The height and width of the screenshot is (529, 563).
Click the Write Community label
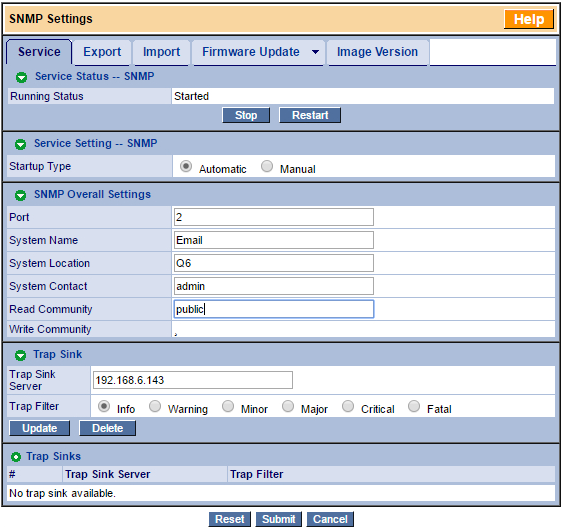point(50,329)
